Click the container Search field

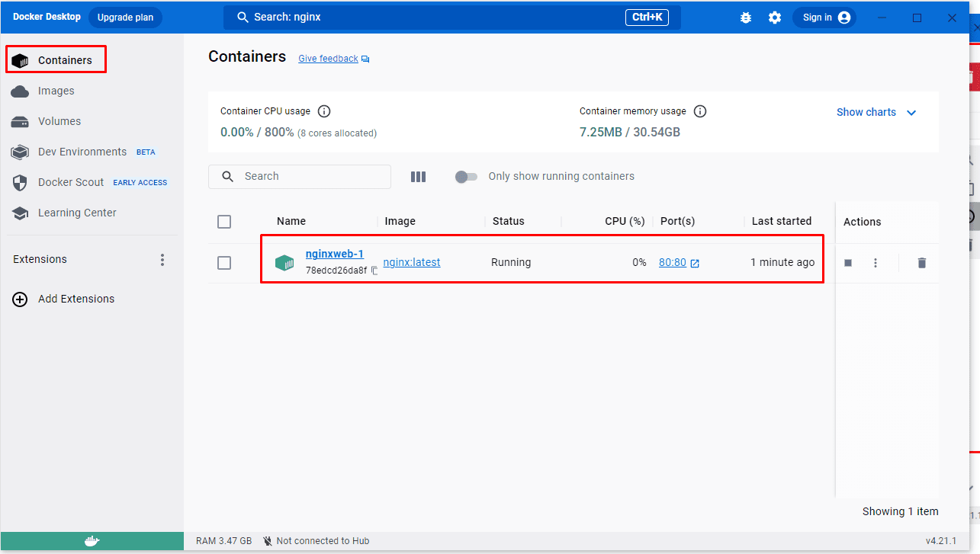click(x=300, y=176)
